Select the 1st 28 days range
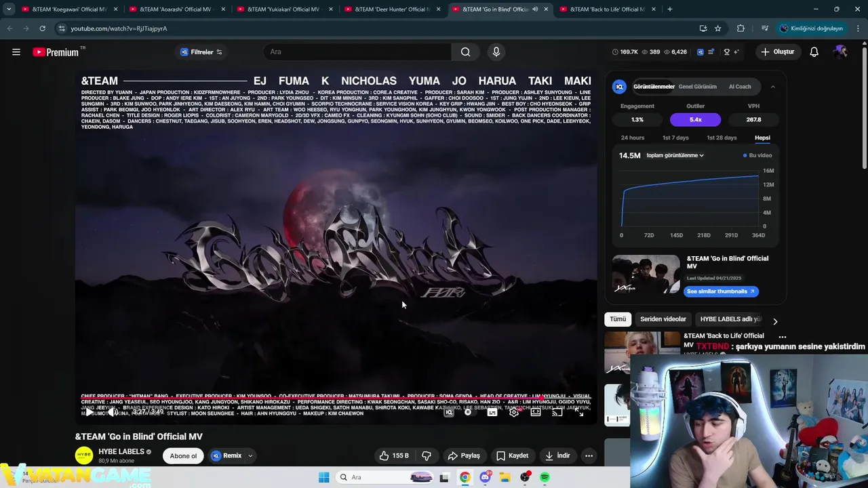 [722, 138]
